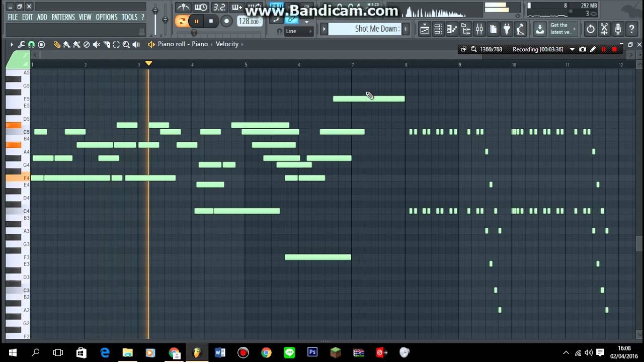Toggle the record button
The width and height of the screenshot is (644, 362).
click(226, 21)
